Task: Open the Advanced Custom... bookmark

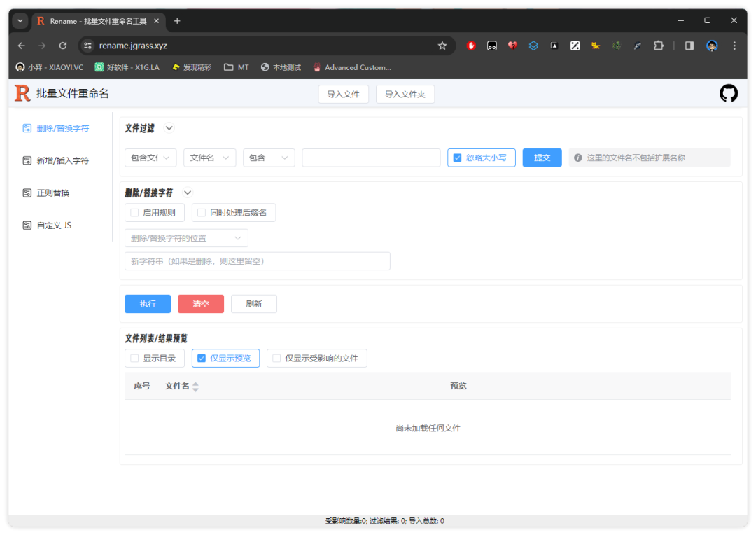Action: tap(352, 67)
